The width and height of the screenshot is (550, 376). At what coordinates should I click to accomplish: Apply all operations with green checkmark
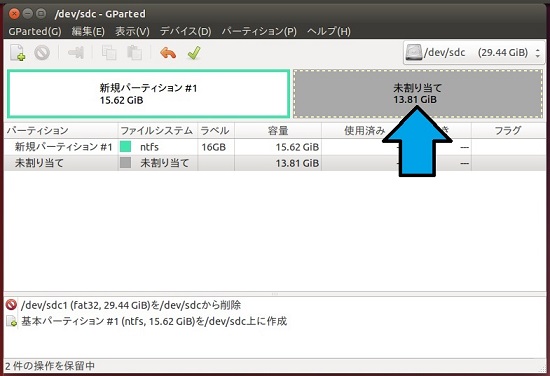click(194, 53)
